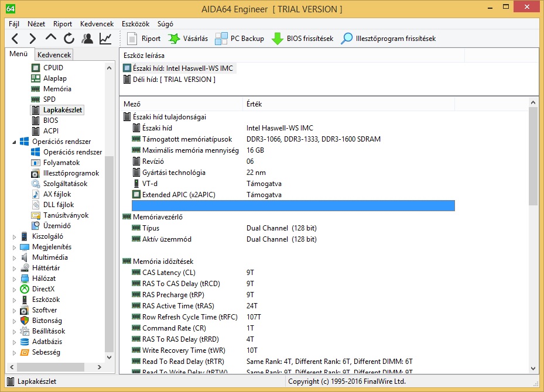Image resolution: width=544 pixels, height=392 pixels.
Task: Switch to the Menü tab
Action: (18, 54)
